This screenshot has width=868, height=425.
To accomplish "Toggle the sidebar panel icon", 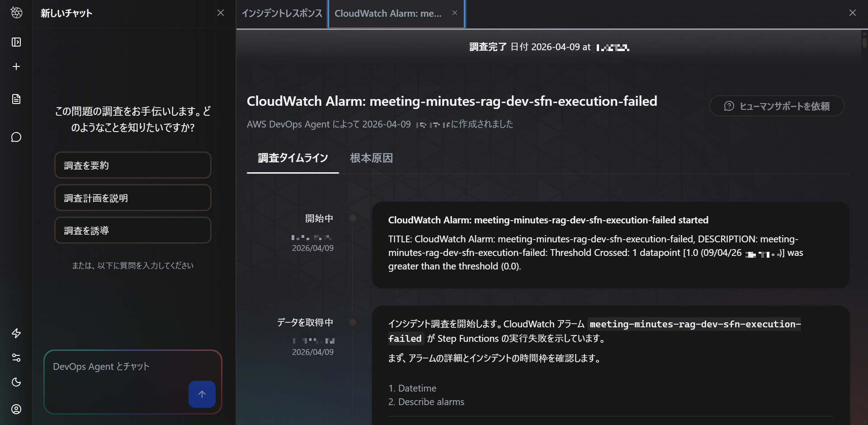I will coord(16,42).
